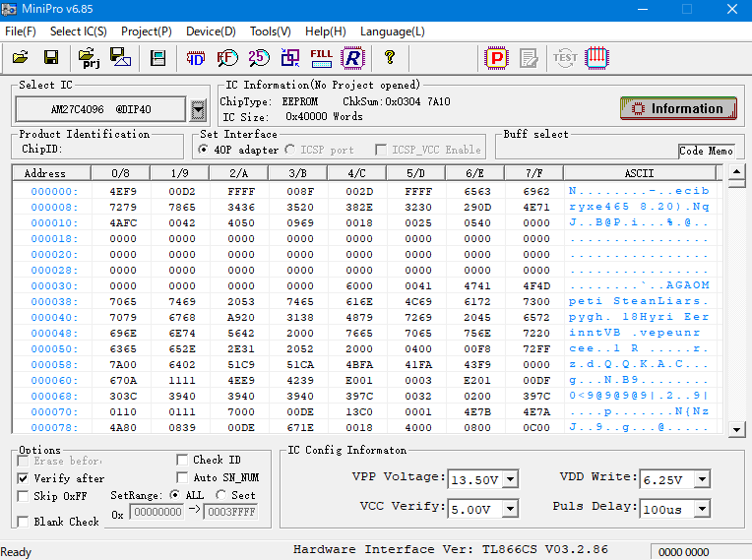Select hex cell 4EF9 at address 000000
The height and width of the screenshot is (560, 752).
tap(123, 191)
